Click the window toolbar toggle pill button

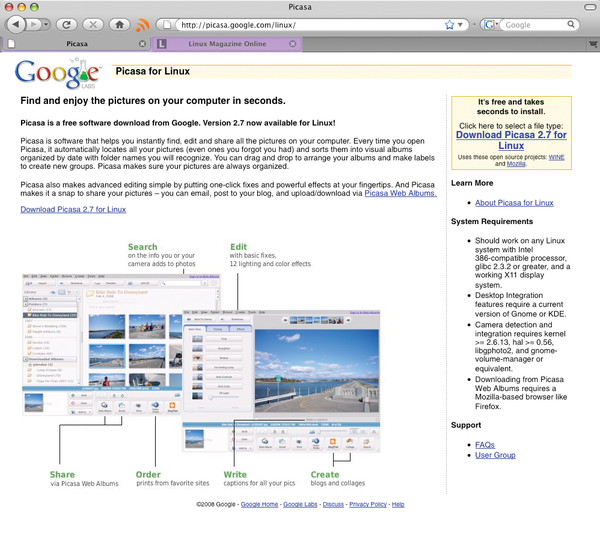tap(591, 7)
